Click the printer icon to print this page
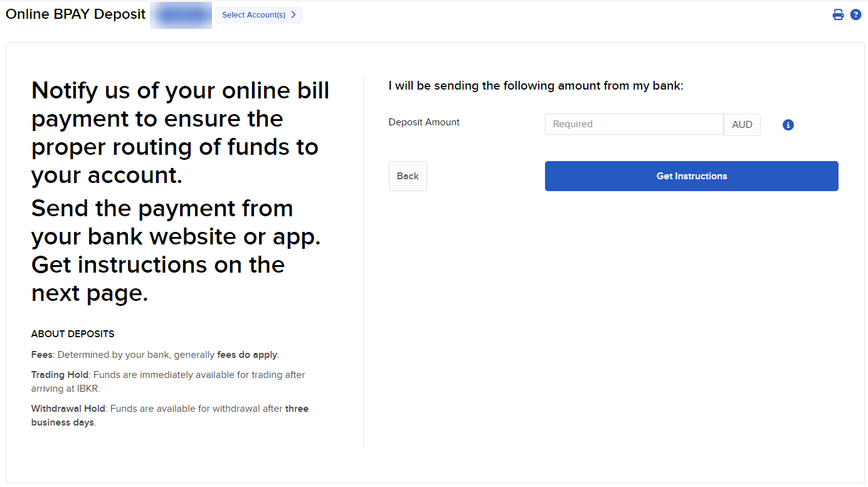 point(838,14)
